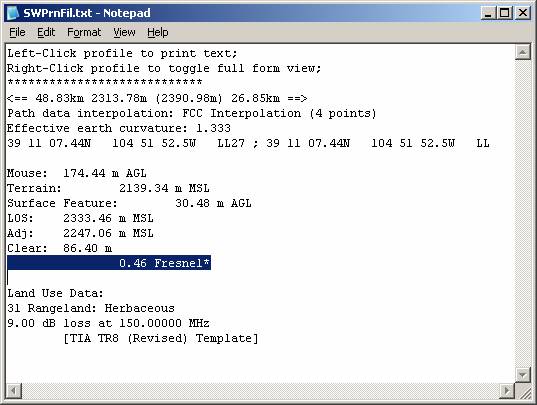Maximize the Notepad window
537x405 pixels.
[x=505, y=13]
